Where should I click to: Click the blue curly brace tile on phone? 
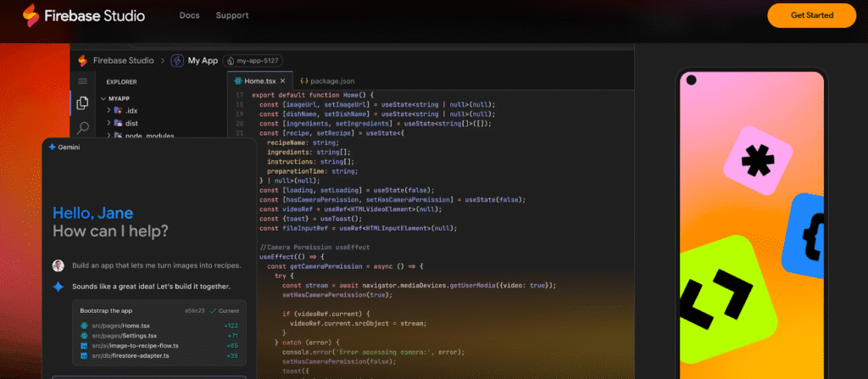point(804,236)
